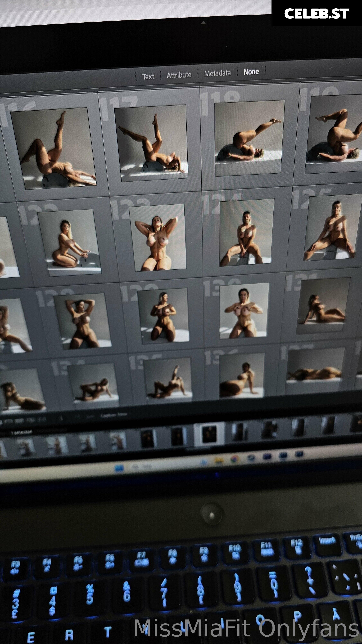Select grid thumbnail number 129

pos(163,316)
